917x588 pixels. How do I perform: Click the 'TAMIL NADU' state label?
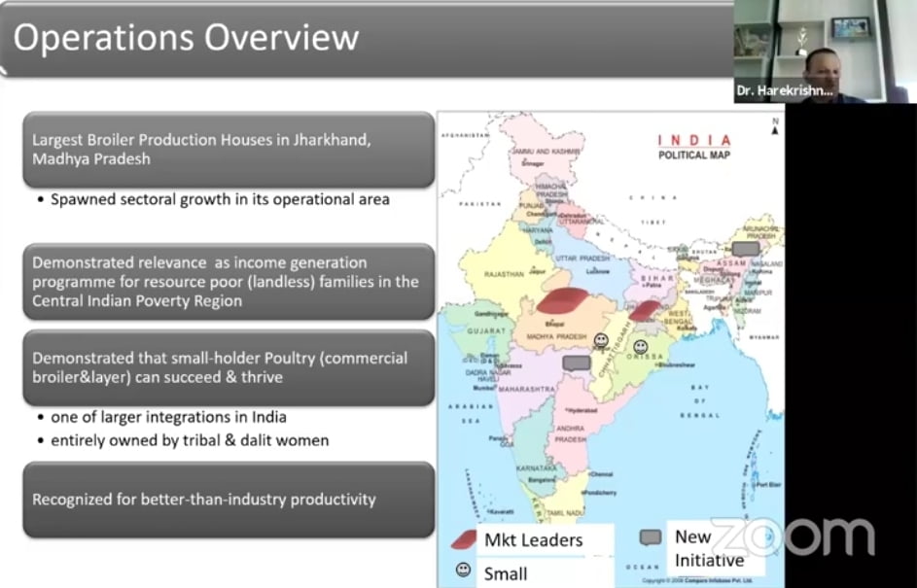click(565, 513)
